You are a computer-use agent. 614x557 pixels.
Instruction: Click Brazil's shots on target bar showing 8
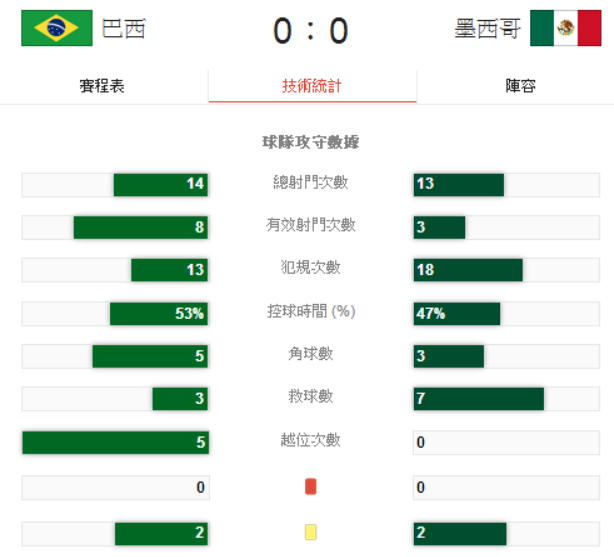140,227
